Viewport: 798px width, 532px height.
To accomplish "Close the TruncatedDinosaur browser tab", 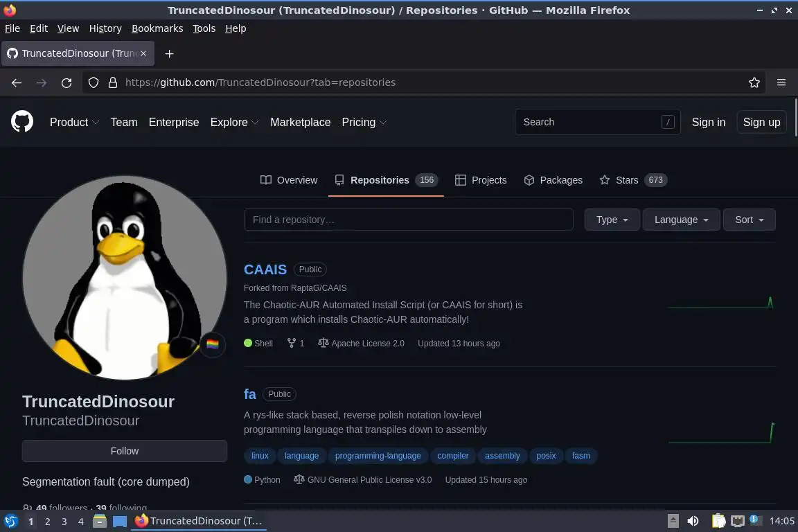I will (x=143, y=53).
